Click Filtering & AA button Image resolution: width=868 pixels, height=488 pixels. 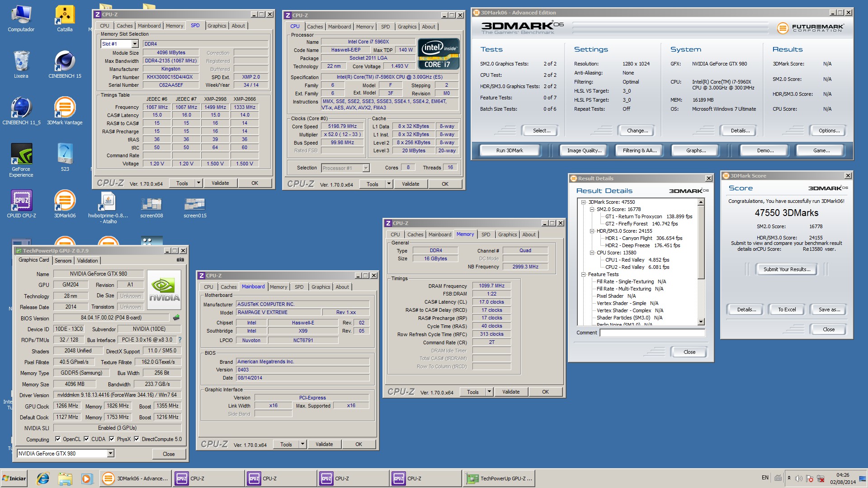(x=639, y=150)
